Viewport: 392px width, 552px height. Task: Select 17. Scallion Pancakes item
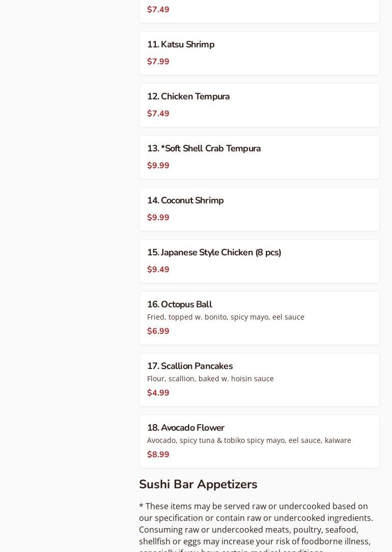pyautogui.click(x=190, y=366)
